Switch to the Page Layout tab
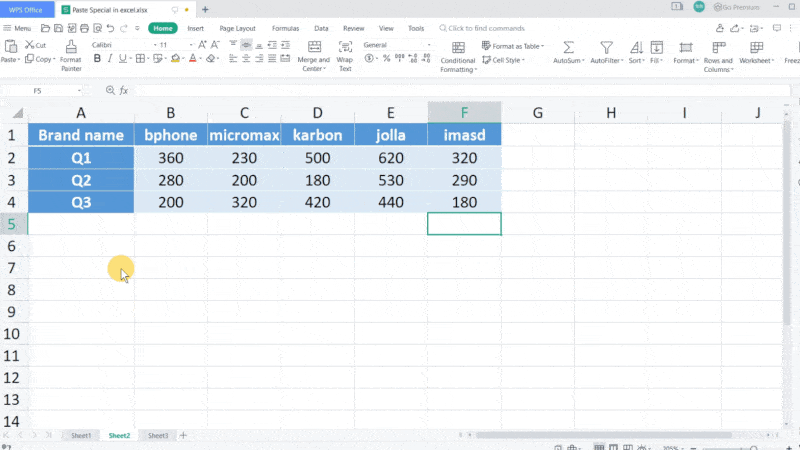The height and width of the screenshot is (450, 800). 237,29
